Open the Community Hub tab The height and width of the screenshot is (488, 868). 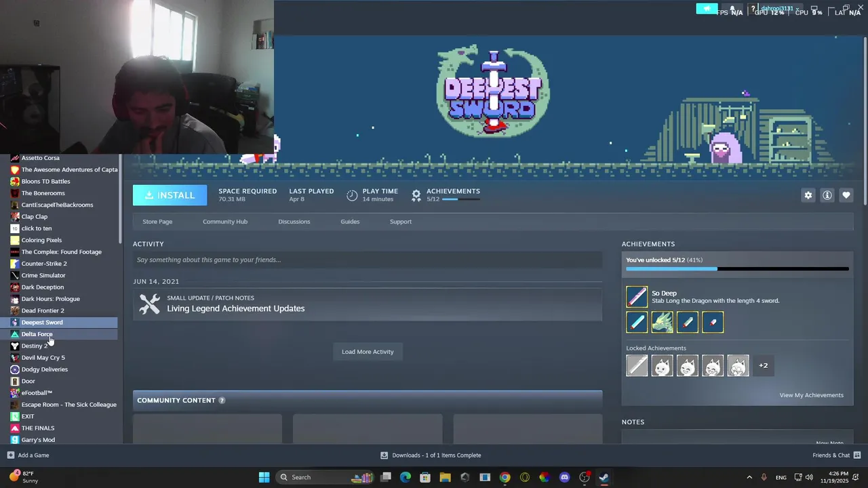[x=225, y=222]
